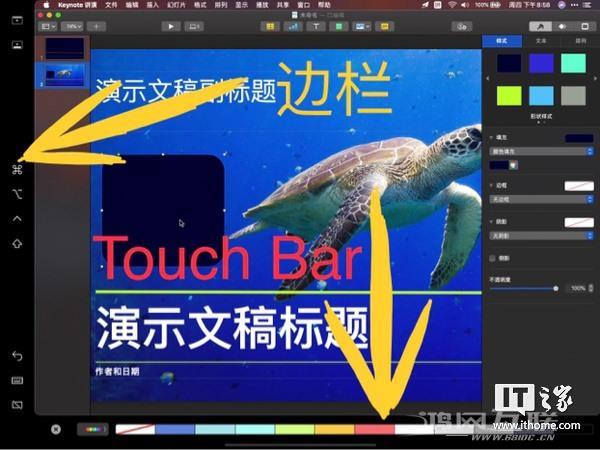
Task: Tap the Sidecar sidebar Control key
Action: pyautogui.click(x=17, y=218)
